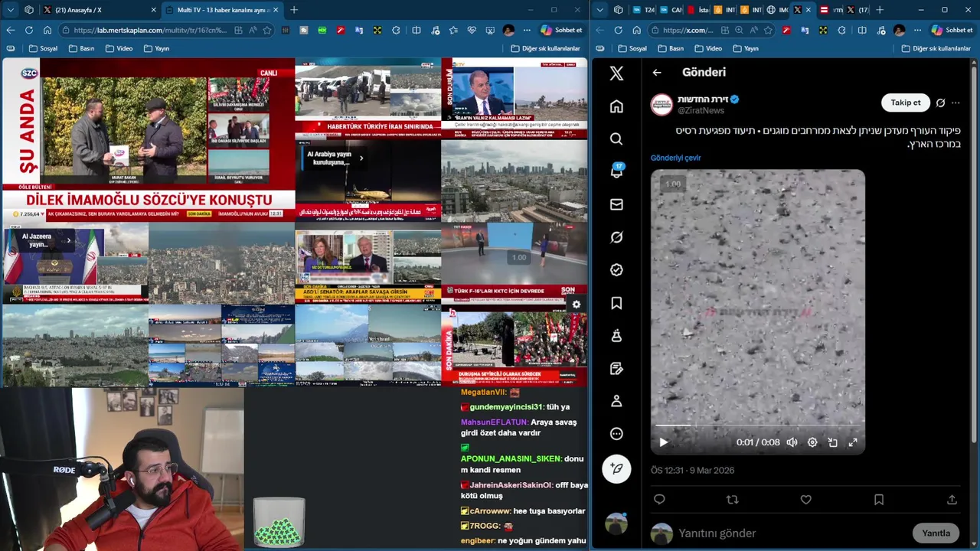Go back with the arrow beside Gönderi
980x551 pixels.
[x=657, y=72]
